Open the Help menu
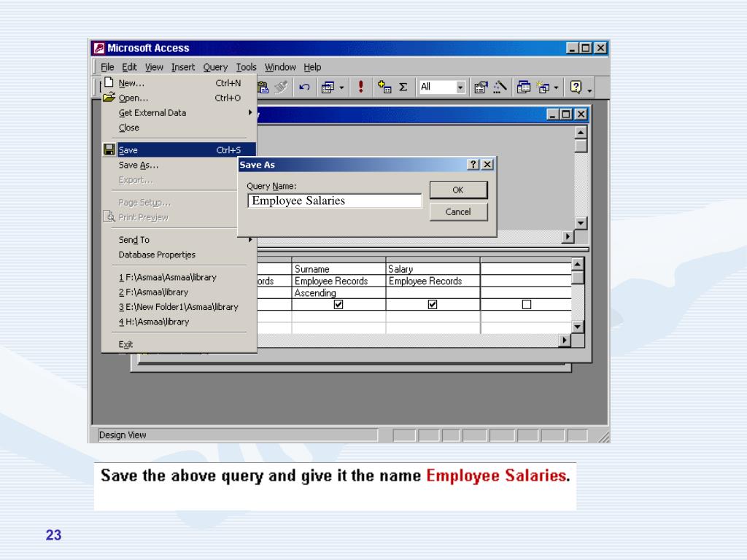747x560 pixels. [312, 67]
